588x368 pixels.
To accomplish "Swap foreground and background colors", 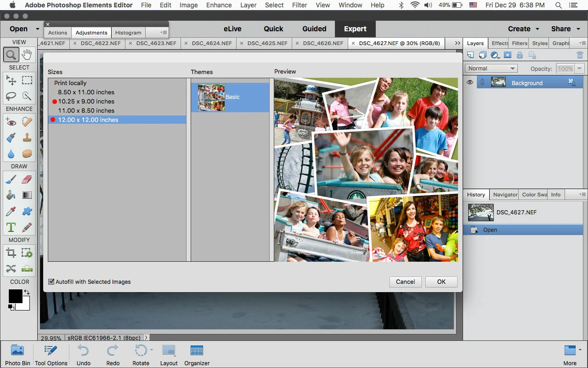I will [27, 292].
